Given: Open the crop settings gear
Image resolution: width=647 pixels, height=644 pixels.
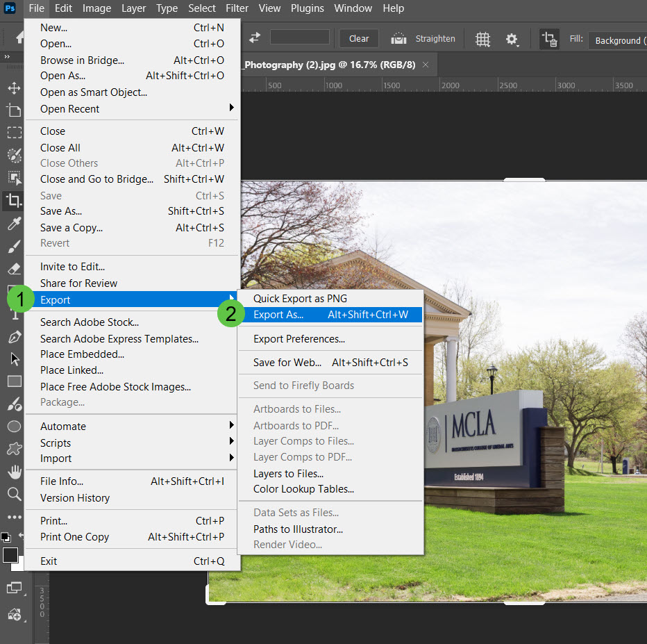Looking at the screenshot, I should 512,39.
